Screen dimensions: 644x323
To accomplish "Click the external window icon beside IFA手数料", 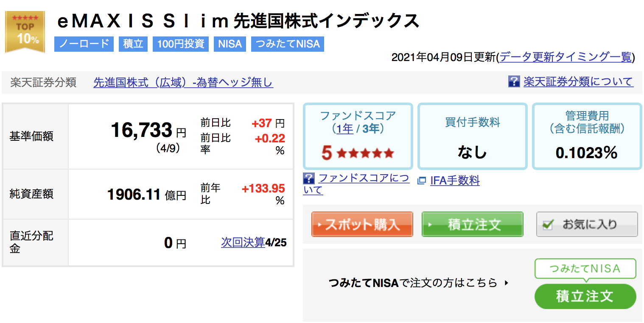I will click(x=421, y=181).
